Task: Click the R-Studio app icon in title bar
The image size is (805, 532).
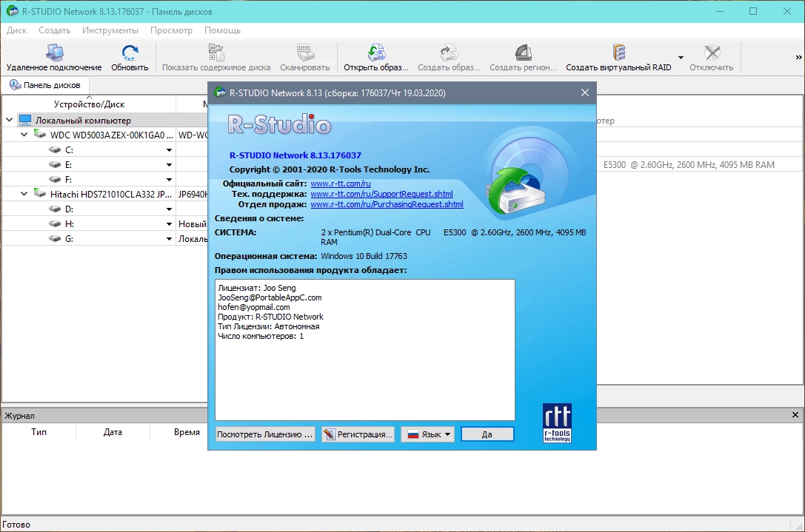Action: tap(12, 11)
